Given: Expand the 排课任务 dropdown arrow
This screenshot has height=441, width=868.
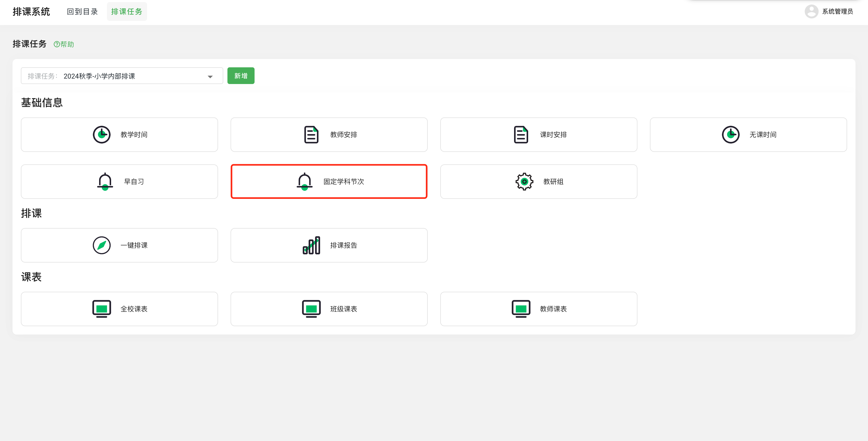Looking at the screenshot, I should point(210,76).
